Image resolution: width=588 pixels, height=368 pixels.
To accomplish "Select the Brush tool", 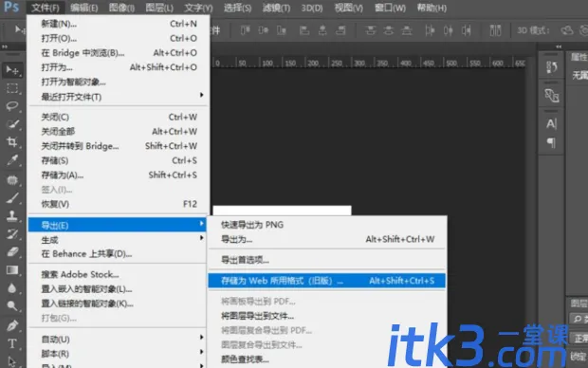I will click(x=12, y=198).
